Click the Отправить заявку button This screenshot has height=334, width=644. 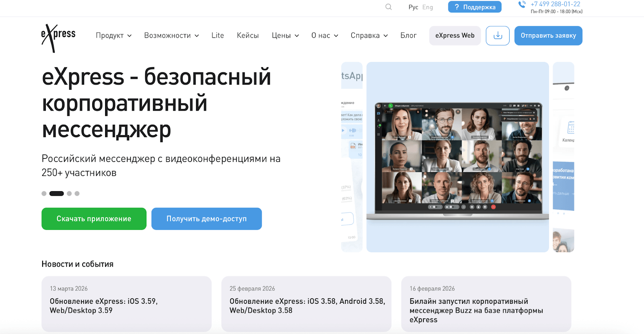click(548, 35)
